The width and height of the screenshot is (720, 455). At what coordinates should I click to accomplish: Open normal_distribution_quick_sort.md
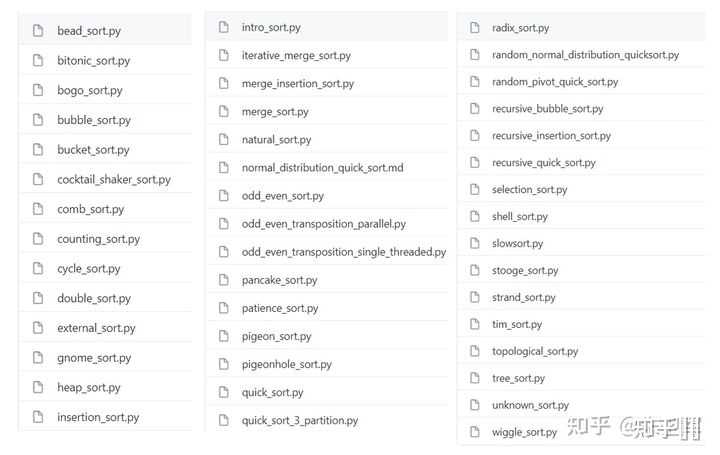[x=322, y=167]
